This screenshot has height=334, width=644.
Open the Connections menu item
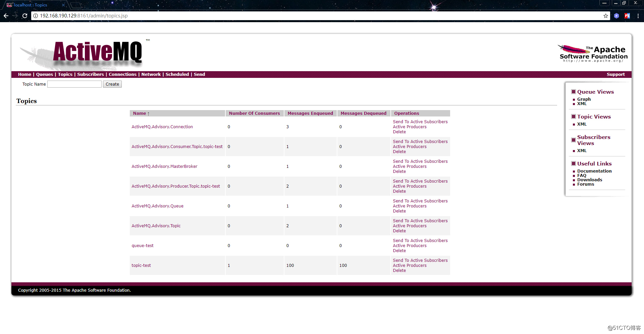(x=122, y=75)
